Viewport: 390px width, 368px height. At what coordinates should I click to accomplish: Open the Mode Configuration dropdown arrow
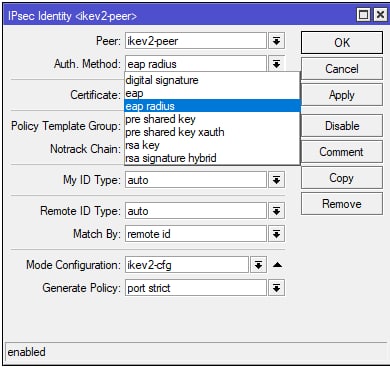tap(258, 265)
